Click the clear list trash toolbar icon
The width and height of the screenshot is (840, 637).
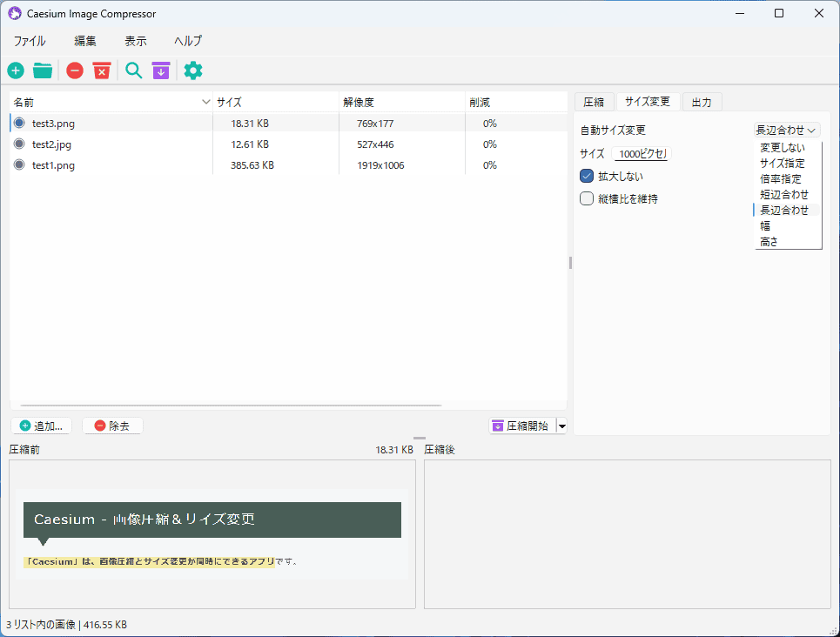(102, 70)
